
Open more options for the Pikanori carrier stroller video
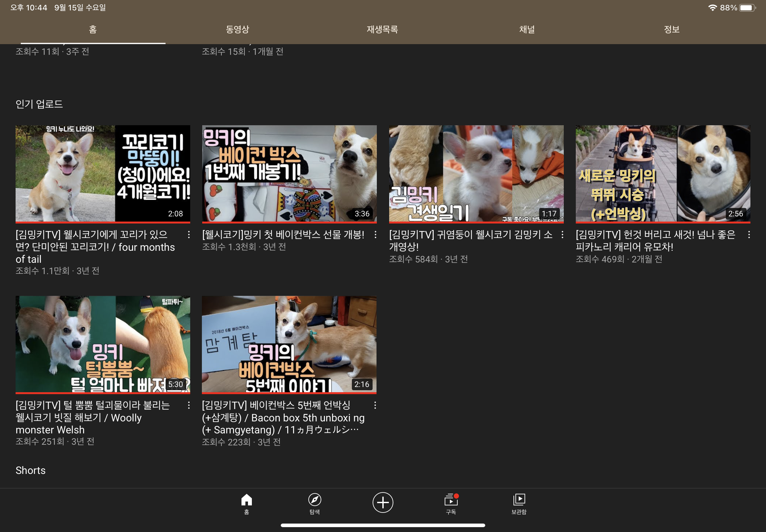tap(749, 235)
